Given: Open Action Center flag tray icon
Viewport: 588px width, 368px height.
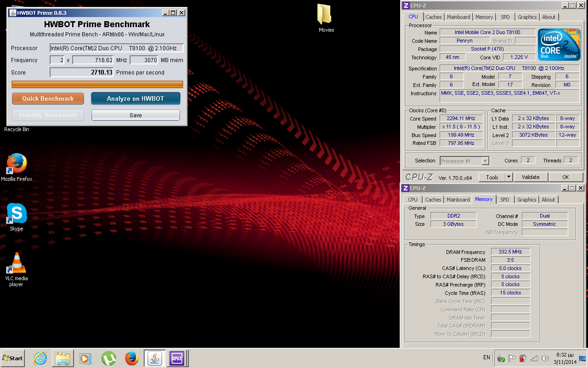Looking at the screenshot, I should 512,358.
